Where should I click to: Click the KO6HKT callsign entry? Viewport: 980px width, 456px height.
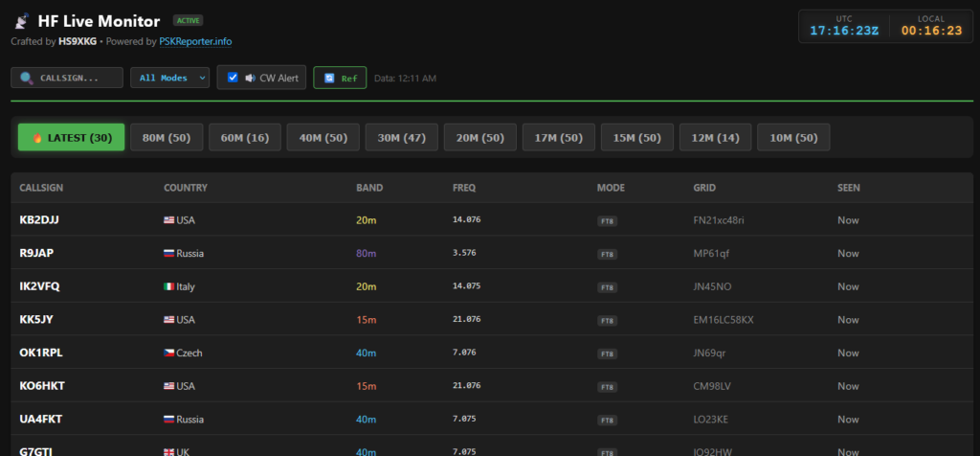tap(41, 385)
